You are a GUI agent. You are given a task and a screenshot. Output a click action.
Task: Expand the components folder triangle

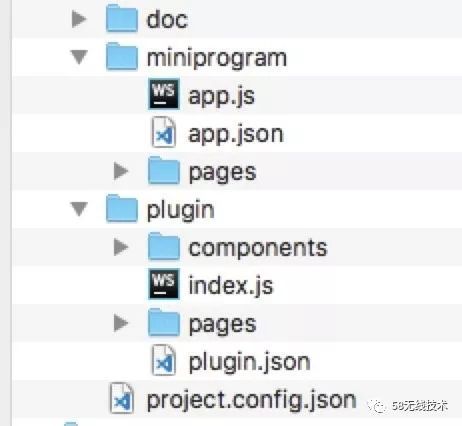coord(121,247)
